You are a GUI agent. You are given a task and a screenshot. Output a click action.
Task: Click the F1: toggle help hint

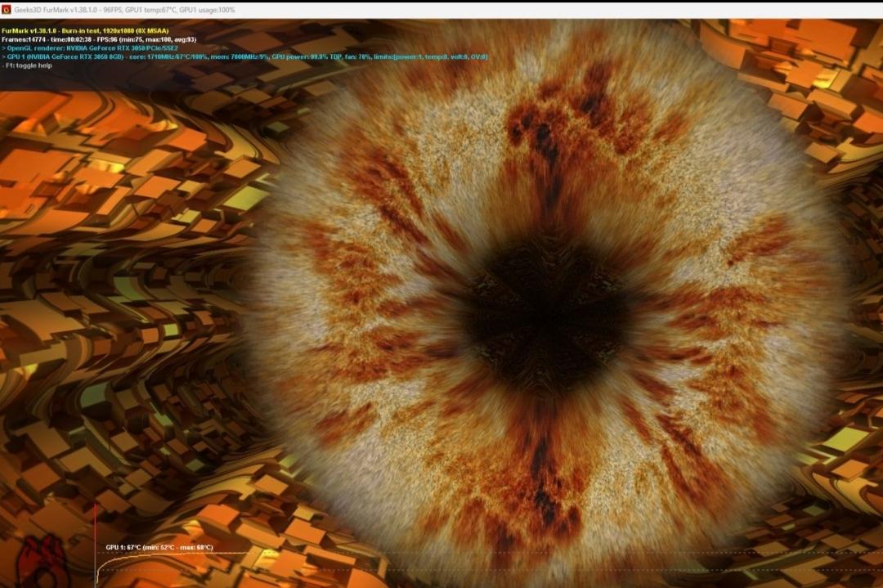29,65
